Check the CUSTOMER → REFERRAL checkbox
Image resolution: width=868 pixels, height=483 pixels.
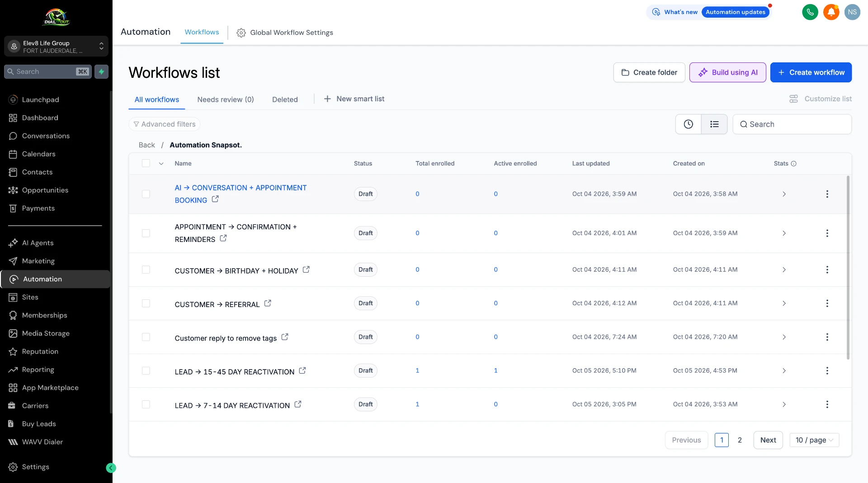(146, 303)
